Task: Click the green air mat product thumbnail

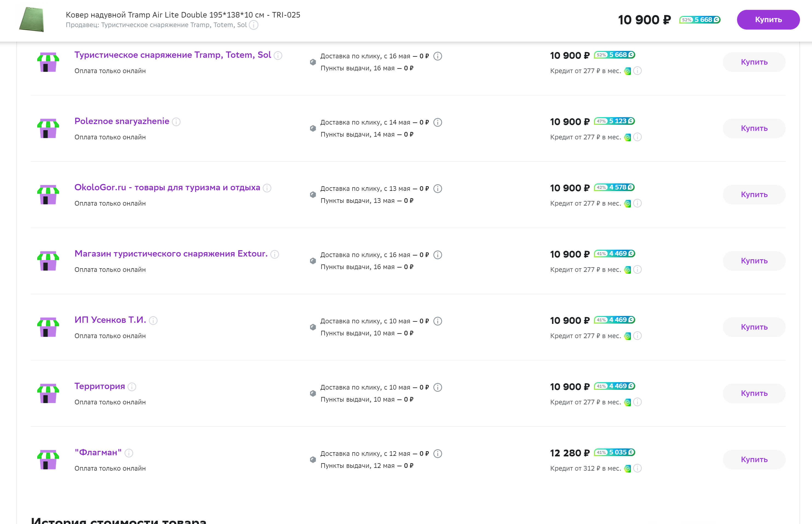Action: (32, 20)
